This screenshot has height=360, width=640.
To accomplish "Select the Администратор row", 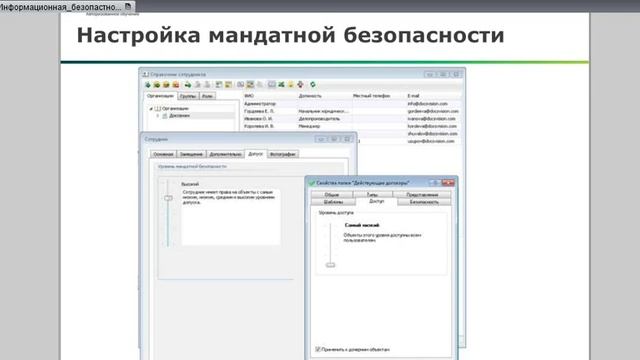I will coord(353,104).
